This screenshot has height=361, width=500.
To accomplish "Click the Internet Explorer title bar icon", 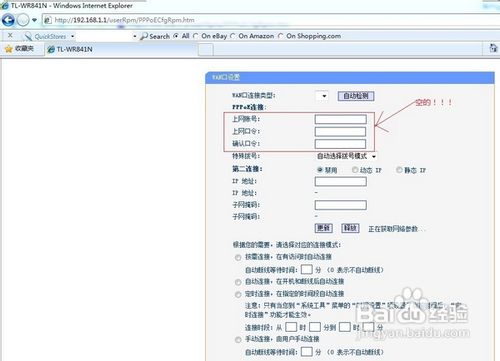I will [x=5, y=5].
